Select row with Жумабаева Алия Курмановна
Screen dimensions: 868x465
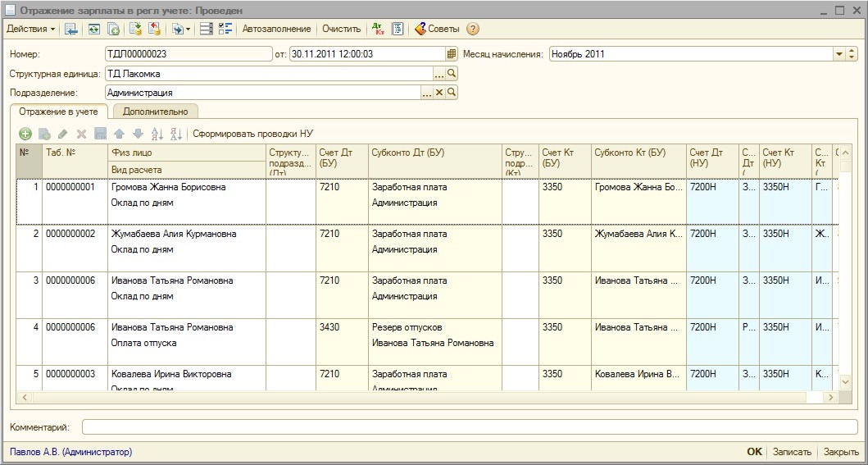pos(174,234)
